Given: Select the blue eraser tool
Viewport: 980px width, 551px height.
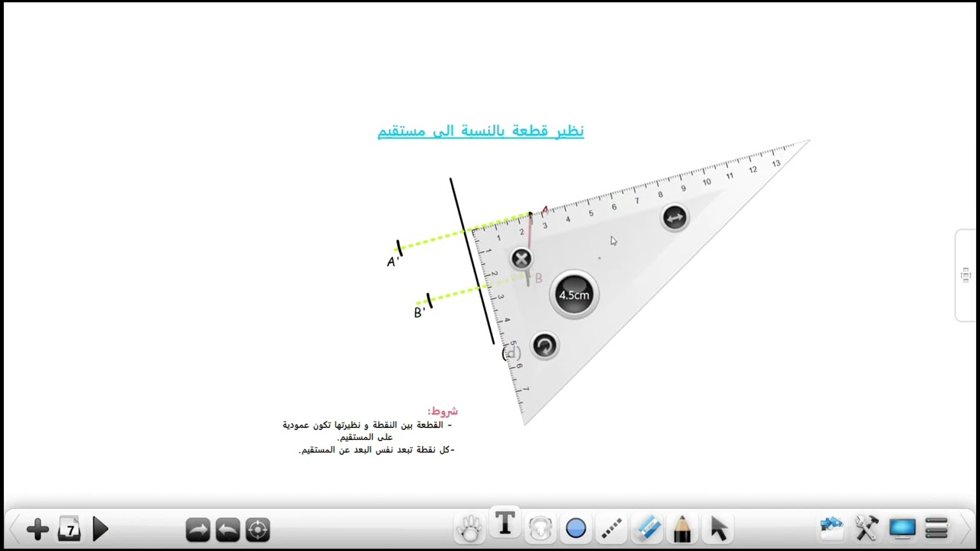Looking at the screenshot, I should point(648,528).
